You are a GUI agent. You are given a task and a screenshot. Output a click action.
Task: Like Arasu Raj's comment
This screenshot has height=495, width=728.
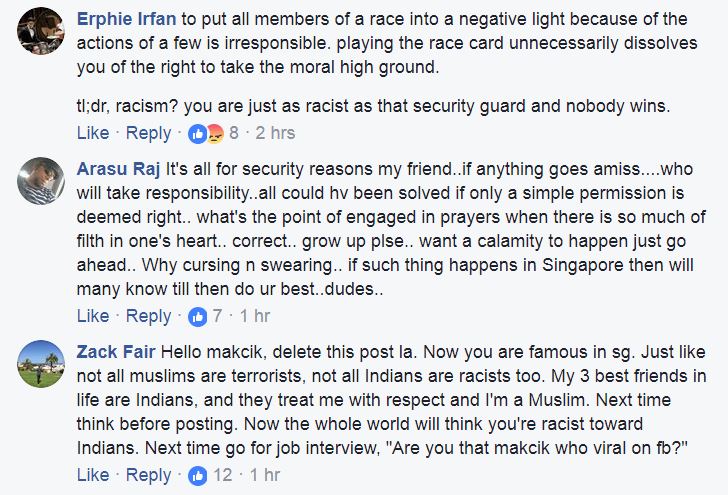click(x=93, y=316)
